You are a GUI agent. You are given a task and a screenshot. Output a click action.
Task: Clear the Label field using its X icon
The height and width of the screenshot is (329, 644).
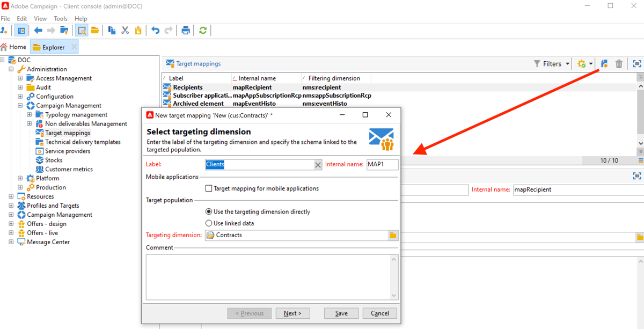(x=318, y=164)
